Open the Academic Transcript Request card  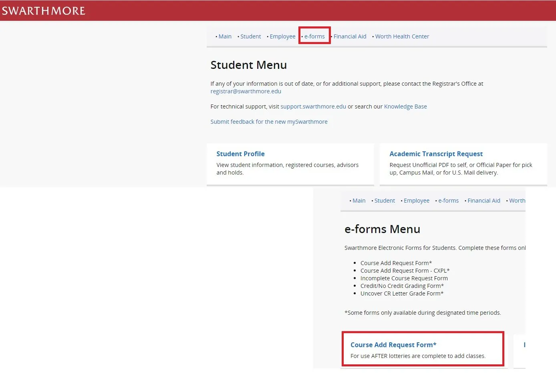(x=463, y=164)
